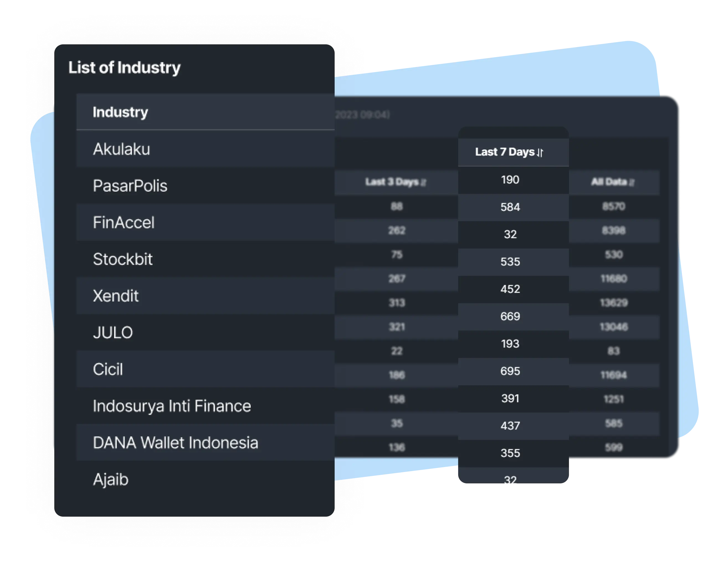This screenshot has width=728, height=561.
Task: Select the Akulaku row
Action: [x=206, y=149]
